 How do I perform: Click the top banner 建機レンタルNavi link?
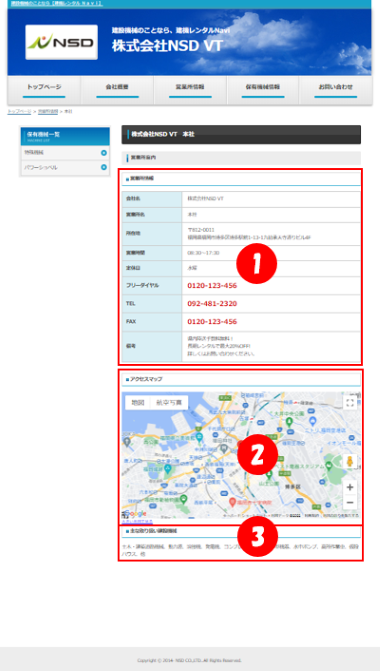(56, 3)
